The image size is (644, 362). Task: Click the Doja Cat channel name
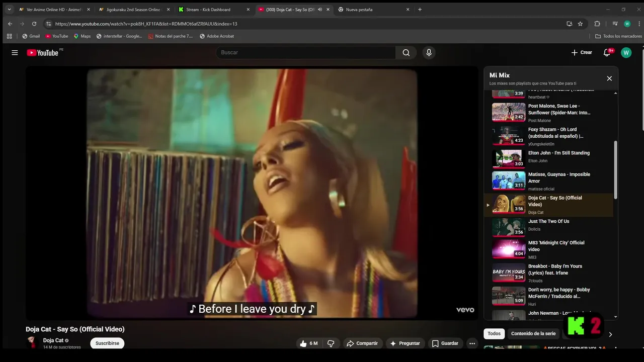pyautogui.click(x=53, y=340)
